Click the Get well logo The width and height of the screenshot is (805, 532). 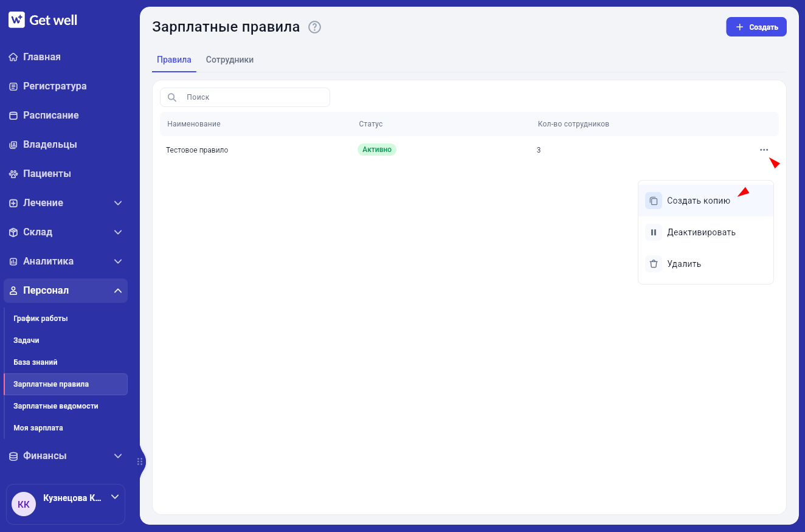43,20
